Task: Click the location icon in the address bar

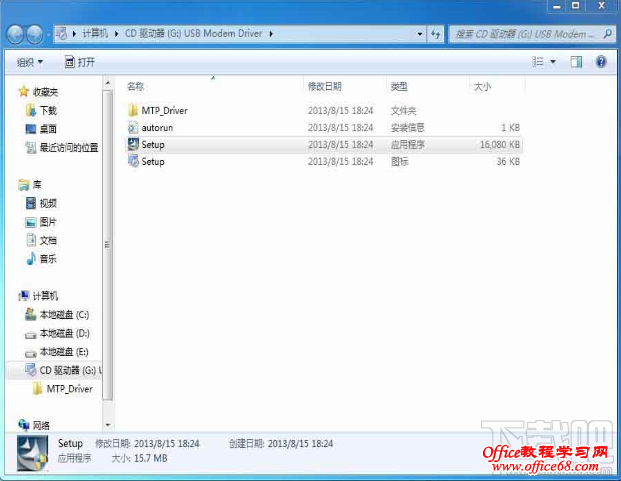Action: (61, 34)
